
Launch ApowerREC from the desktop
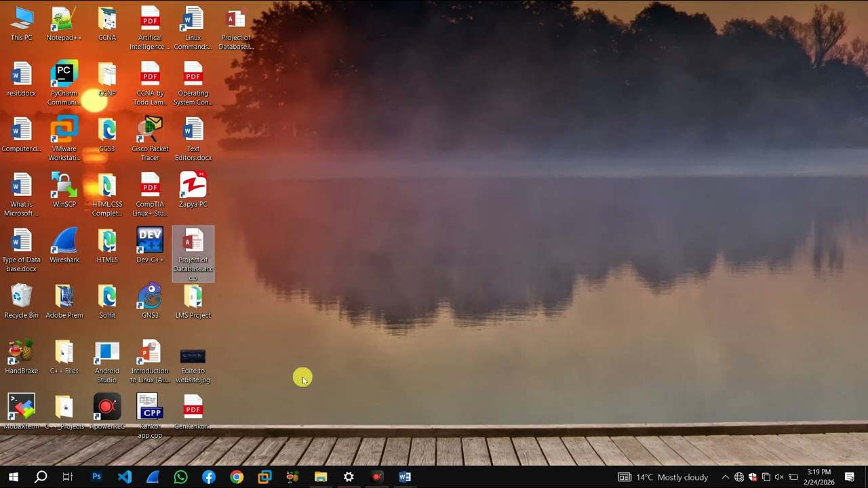(x=107, y=412)
